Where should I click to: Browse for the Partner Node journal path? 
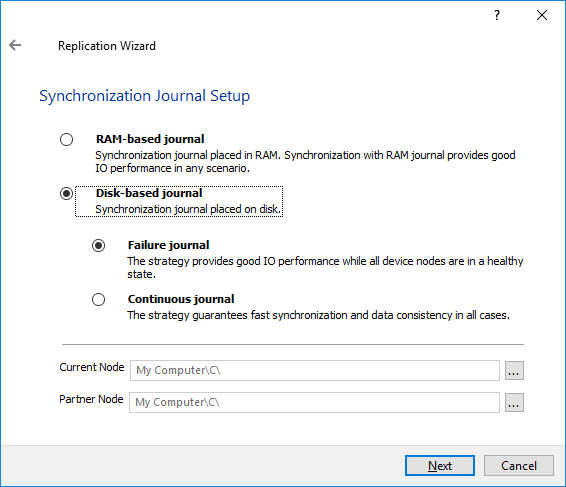pyautogui.click(x=514, y=403)
